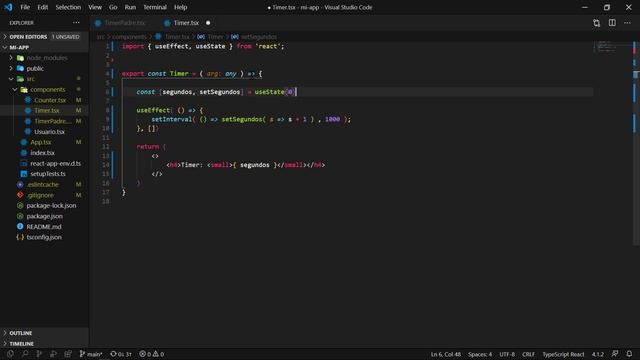Split the editor to the right
Viewport: 640px width, 360px height.
click(x=612, y=23)
